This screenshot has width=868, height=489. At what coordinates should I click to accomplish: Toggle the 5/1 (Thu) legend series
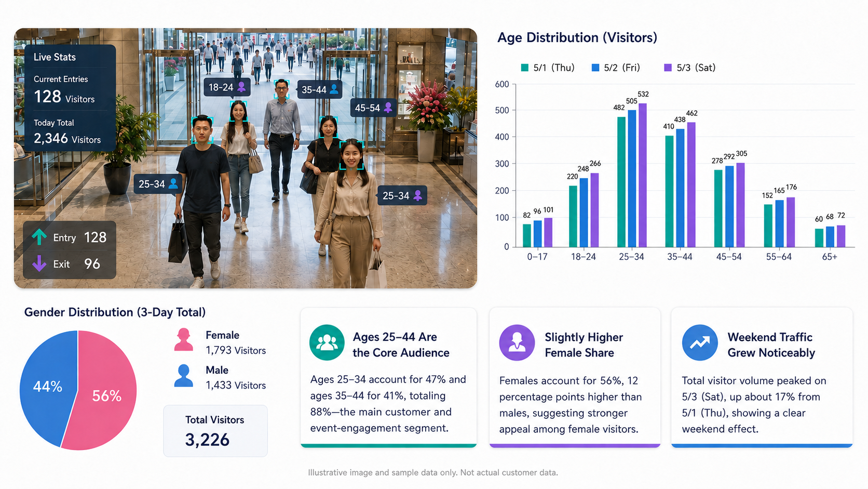coord(548,68)
